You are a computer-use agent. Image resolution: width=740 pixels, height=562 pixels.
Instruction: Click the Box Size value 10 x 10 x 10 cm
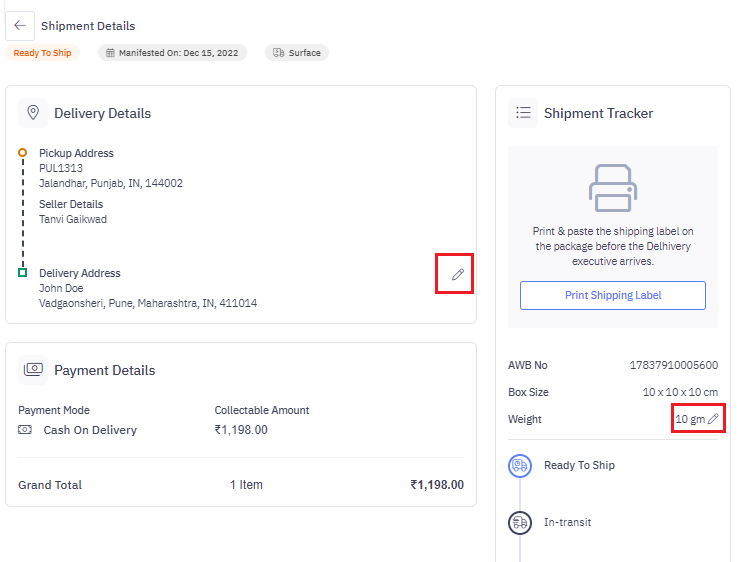(x=680, y=392)
